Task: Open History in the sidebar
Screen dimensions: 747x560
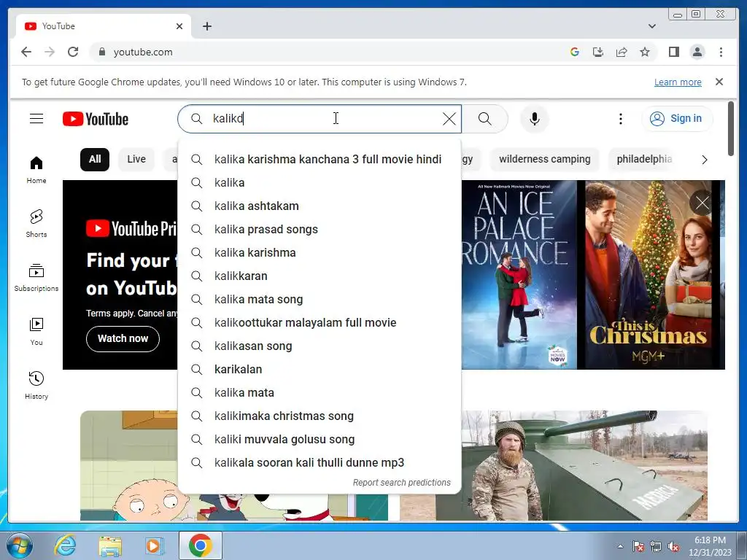Action: [36, 385]
